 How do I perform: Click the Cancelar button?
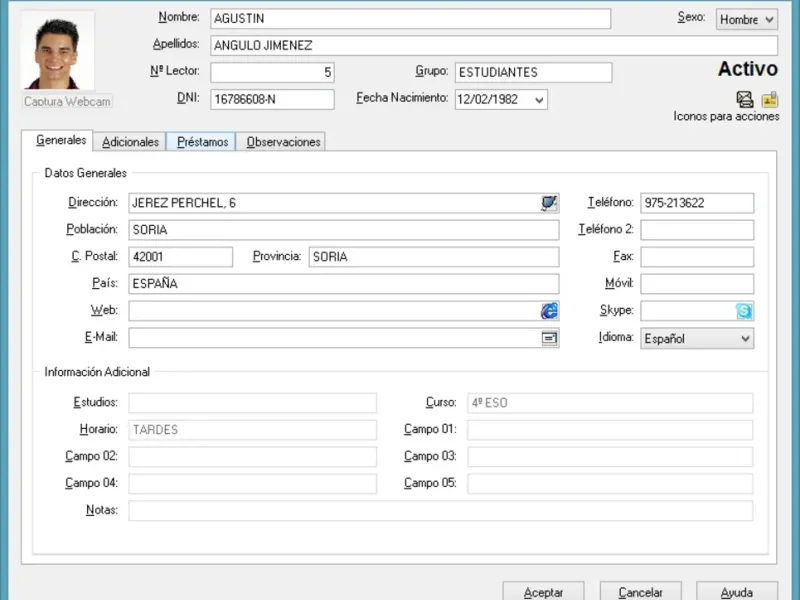(x=640, y=592)
